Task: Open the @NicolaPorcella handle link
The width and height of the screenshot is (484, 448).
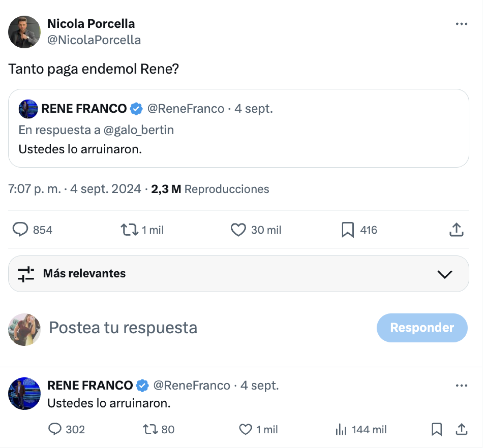Action: [94, 40]
